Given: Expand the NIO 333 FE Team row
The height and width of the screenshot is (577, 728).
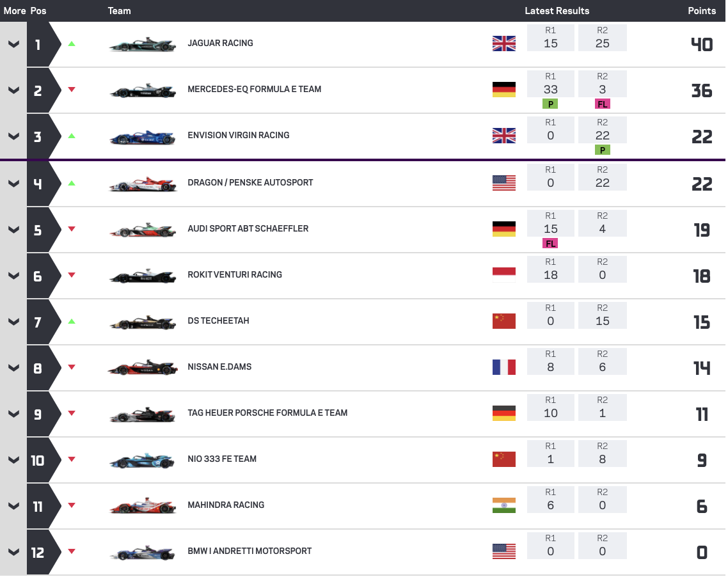Looking at the screenshot, I should 13,459.
